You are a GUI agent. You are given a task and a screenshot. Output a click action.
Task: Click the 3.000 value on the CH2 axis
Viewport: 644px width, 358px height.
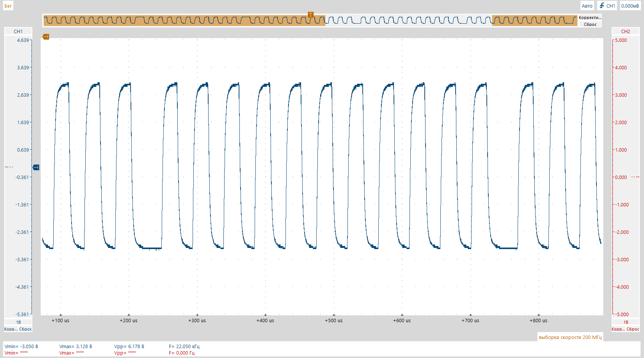point(621,95)
